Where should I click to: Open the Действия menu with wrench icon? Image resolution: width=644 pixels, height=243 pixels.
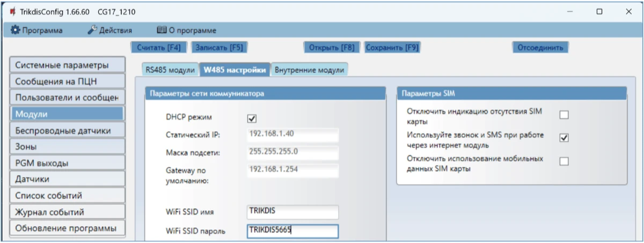[x=110, y=30]
